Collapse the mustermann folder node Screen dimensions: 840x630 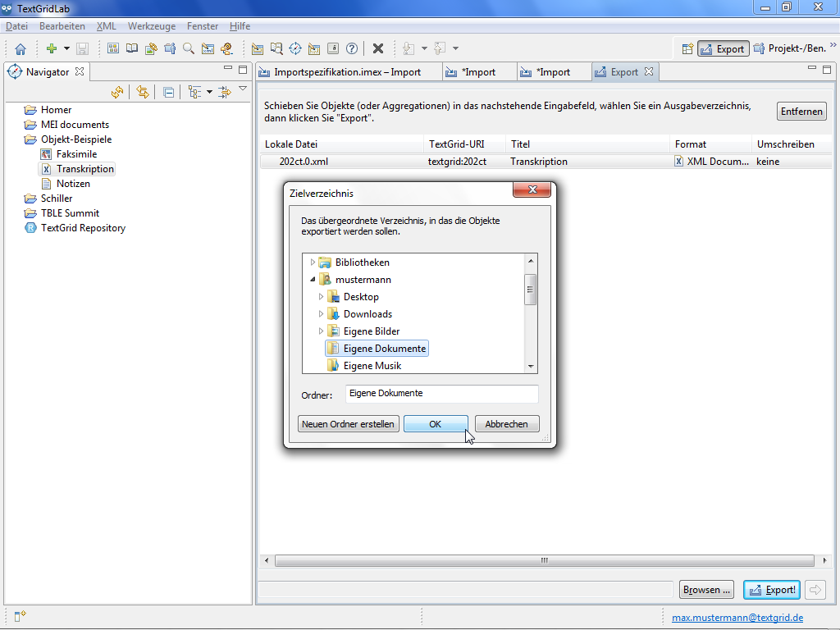click(x=313, y=280)
